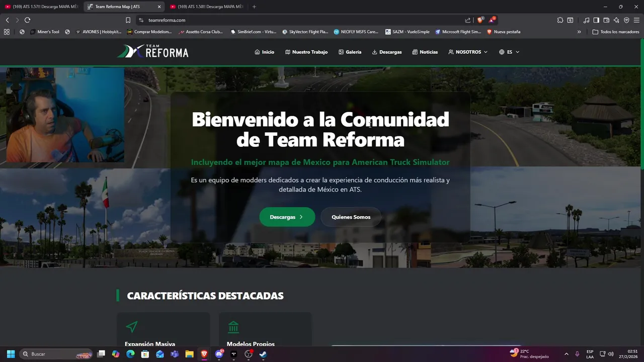Click the Team Reforma logo
Image resolution: width=644 pixels, height=362 pixels.
153,51
